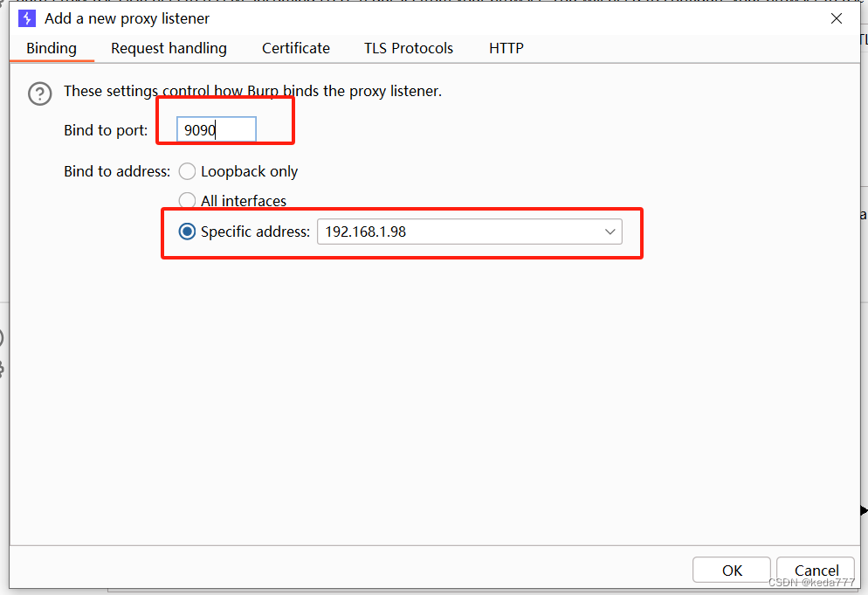The image size is (868, 595).
Task: Click the 'Bind to address:' label
Action: [x=117, y=171]
